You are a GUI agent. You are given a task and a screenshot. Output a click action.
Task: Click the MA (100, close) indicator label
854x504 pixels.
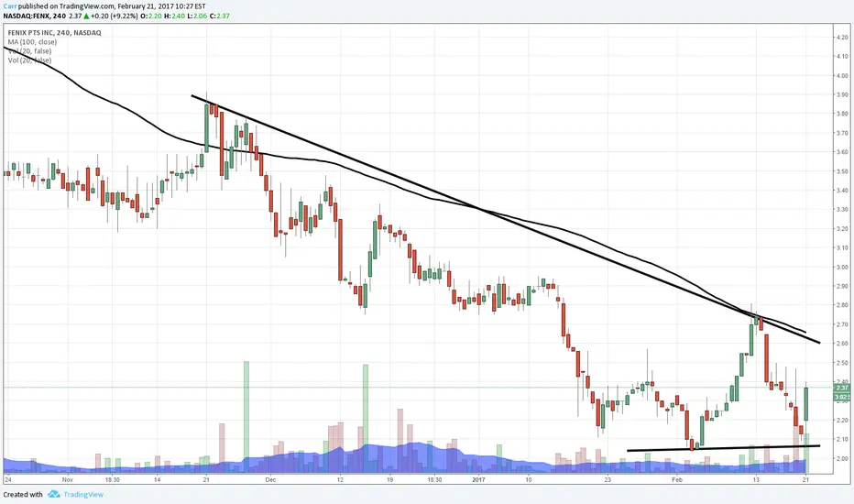[32, 42]
